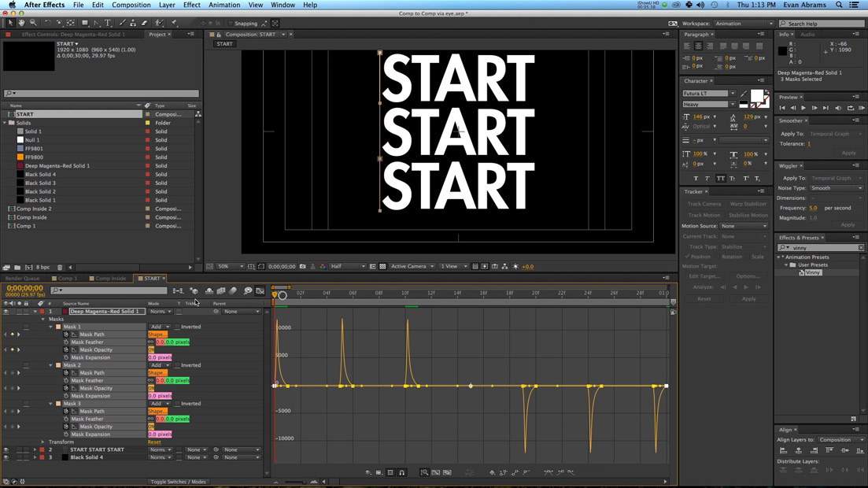
Task: Click Reset next to Transform
Action: (x=154, y=442)
